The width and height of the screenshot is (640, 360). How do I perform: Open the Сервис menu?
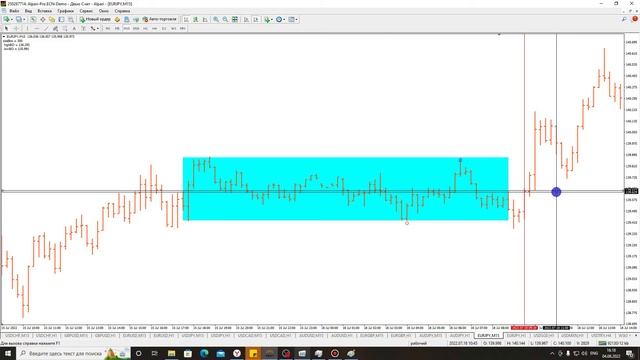click(86, 11)
